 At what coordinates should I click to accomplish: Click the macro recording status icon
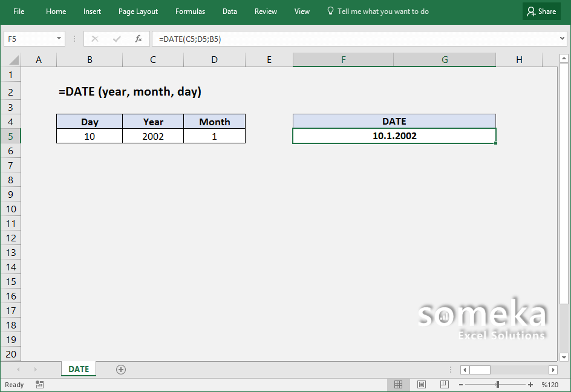[40, 384]
